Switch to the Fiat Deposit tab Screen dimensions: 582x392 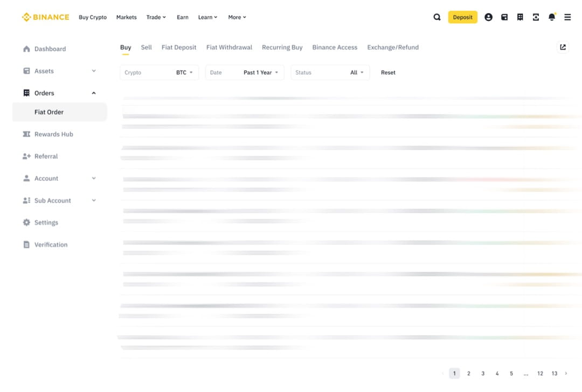click(x=179, y=47)
